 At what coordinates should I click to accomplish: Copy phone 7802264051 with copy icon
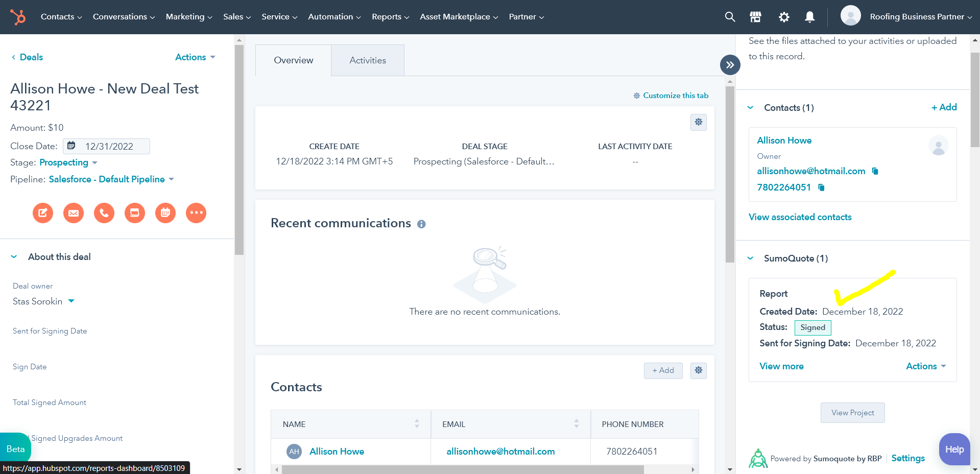coord(821,187)
